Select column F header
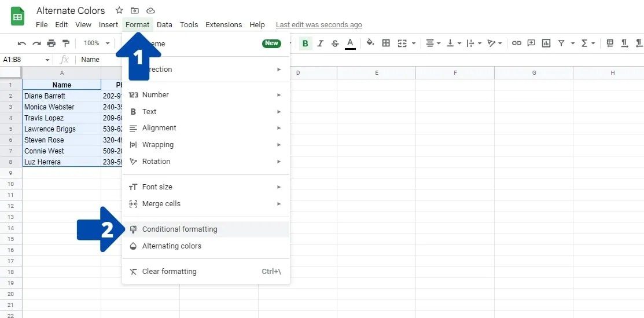 455,73
